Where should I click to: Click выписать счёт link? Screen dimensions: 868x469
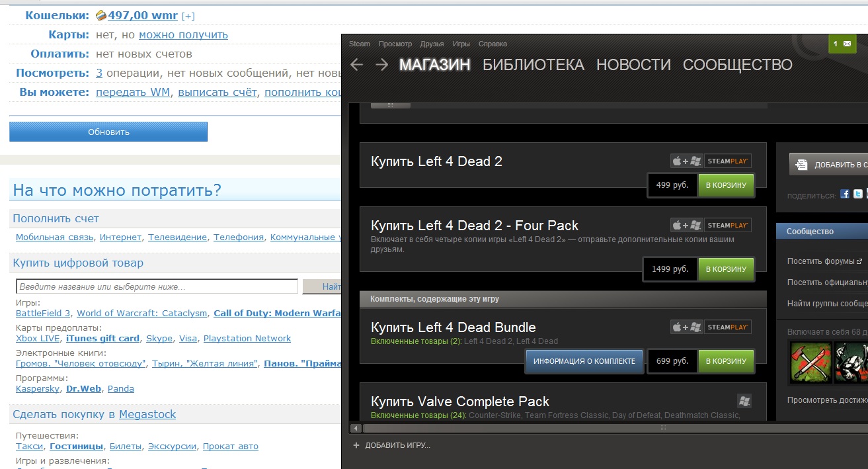pyautogui.click(x=217, y=92)
